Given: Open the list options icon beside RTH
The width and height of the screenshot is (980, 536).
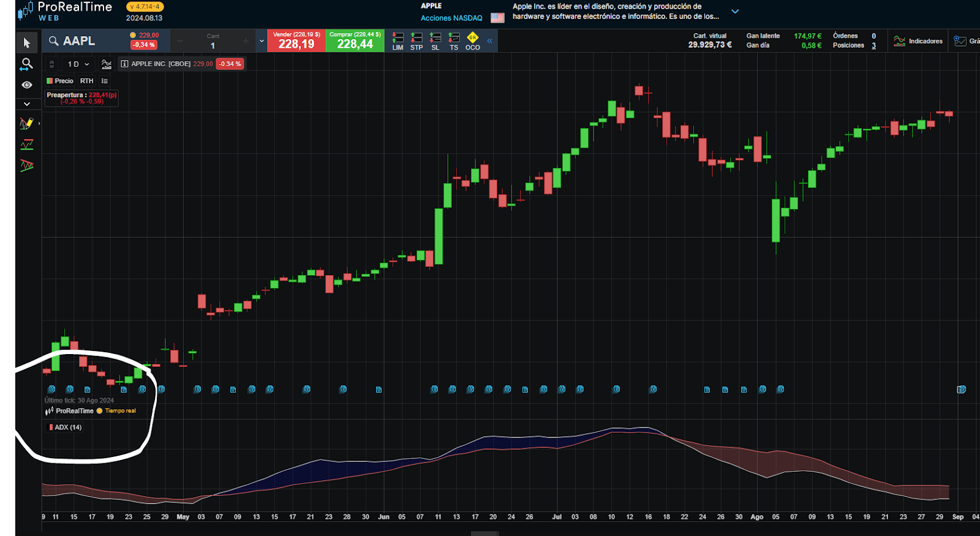Looking at the screenshot, I should tap(105, 81).
